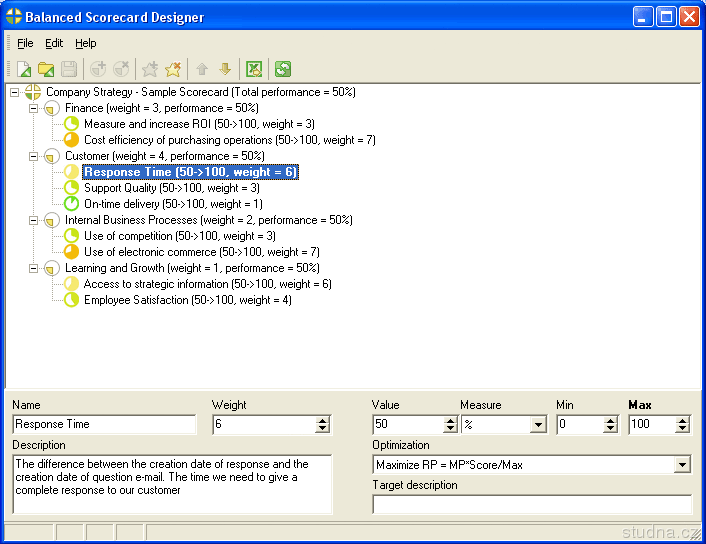The image size is (706, 544).
Task: Click into the Description text area
Action: (x=172, y=484)
